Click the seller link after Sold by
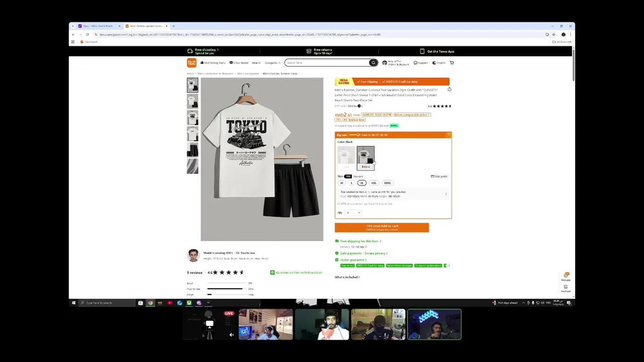This screenshot has height=362, width=644. [359, 106]
